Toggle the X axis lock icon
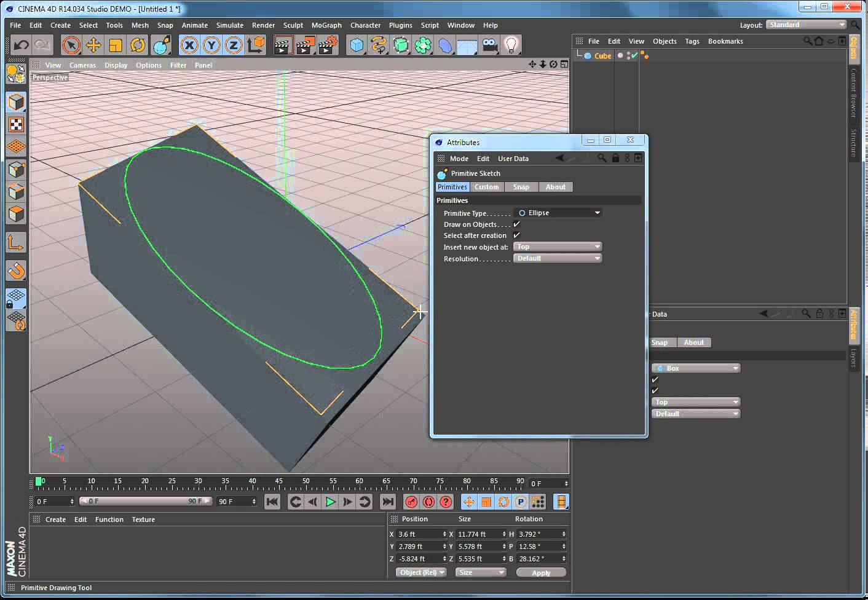The image size is (868, 600). tap(189, 45)
